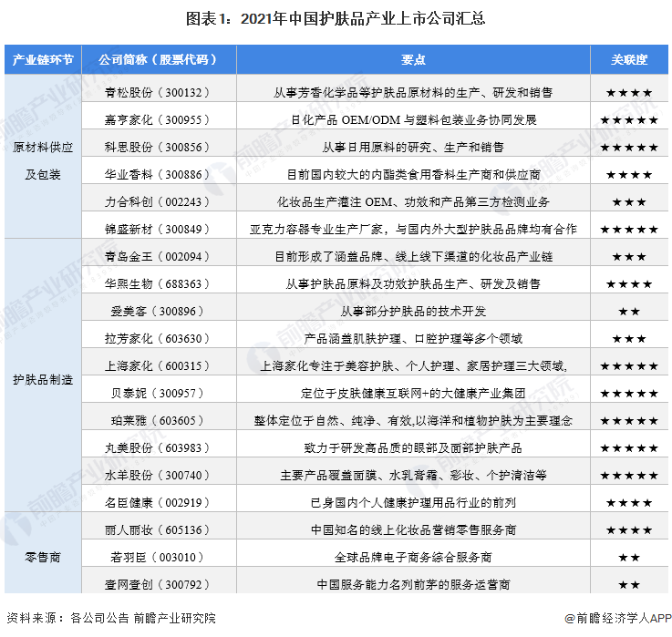The width and height of the screenshot is (672, 637).
Task: Click description 从事日用原料的研究、生产和销售
Action: pos(413,148)
